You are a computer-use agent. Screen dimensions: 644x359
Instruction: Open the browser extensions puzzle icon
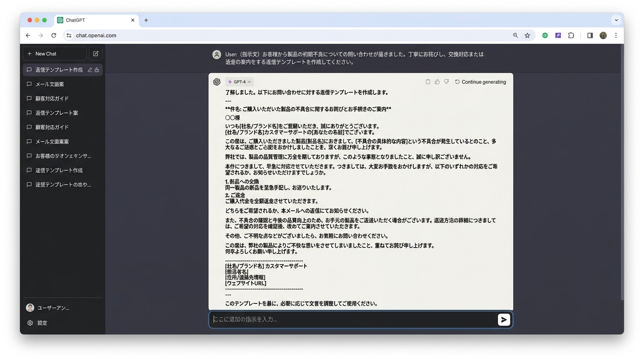tap(571, 36)
